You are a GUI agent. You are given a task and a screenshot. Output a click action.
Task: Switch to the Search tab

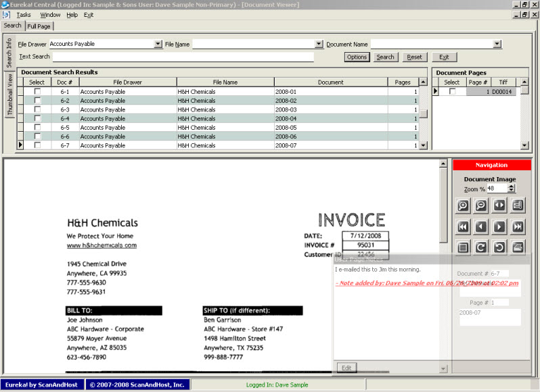click(13, 26)
